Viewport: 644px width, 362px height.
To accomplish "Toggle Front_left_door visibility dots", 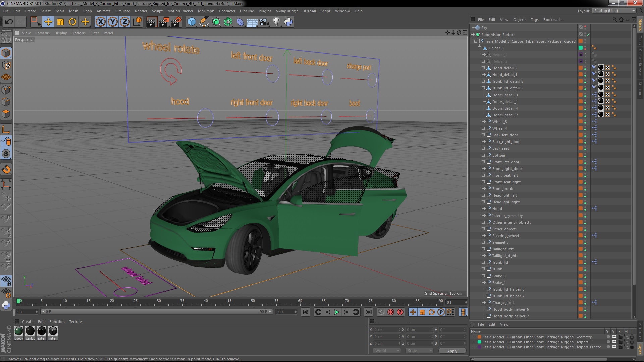I will [585, 162].
